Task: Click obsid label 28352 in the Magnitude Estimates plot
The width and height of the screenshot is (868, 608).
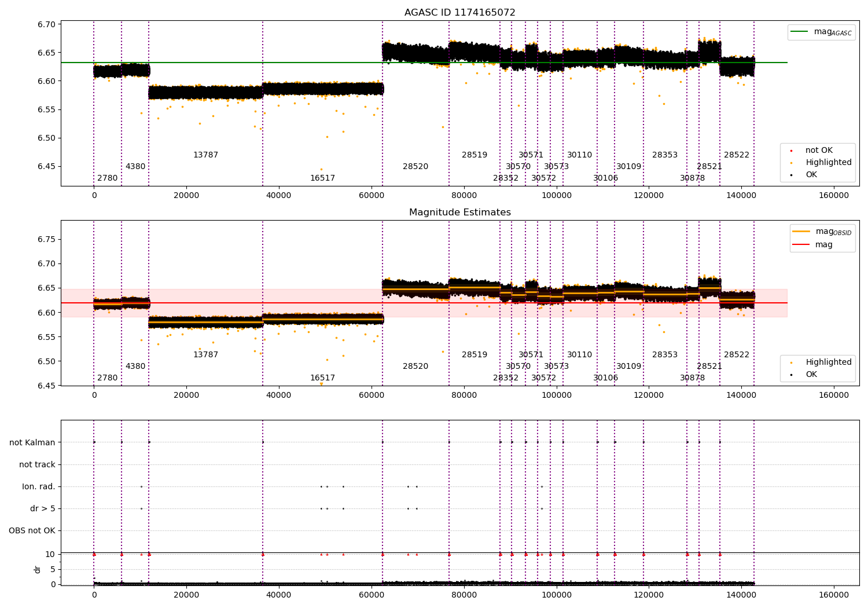Action: [x=506, y=378]
